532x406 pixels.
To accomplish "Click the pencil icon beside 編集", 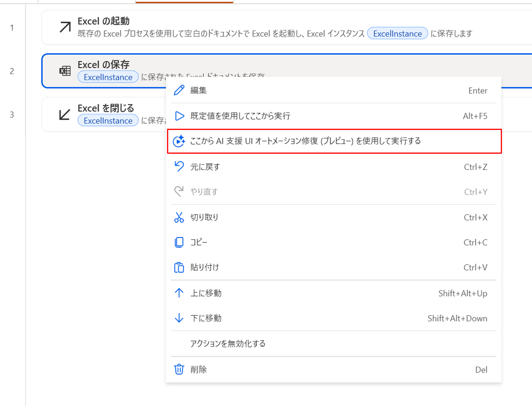I will pyautogui.click(x=179, y=90).
